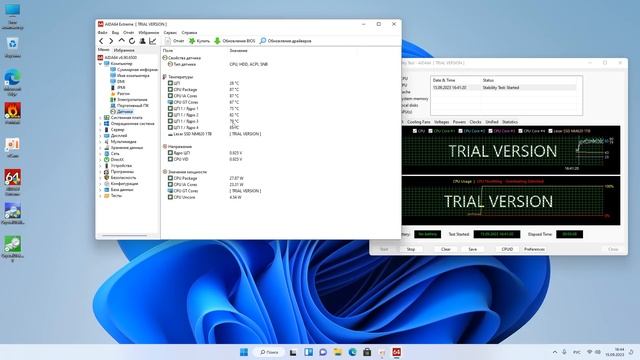Expand the Сеть tree node

tap(100, 153)
